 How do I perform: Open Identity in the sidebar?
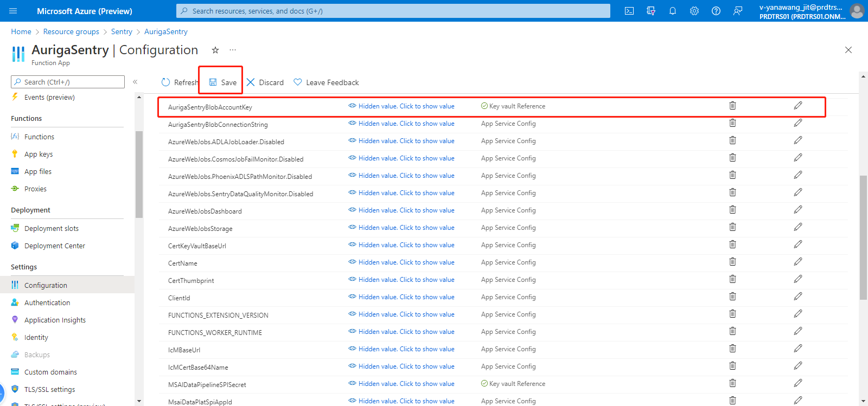click(x=36, y=337)
